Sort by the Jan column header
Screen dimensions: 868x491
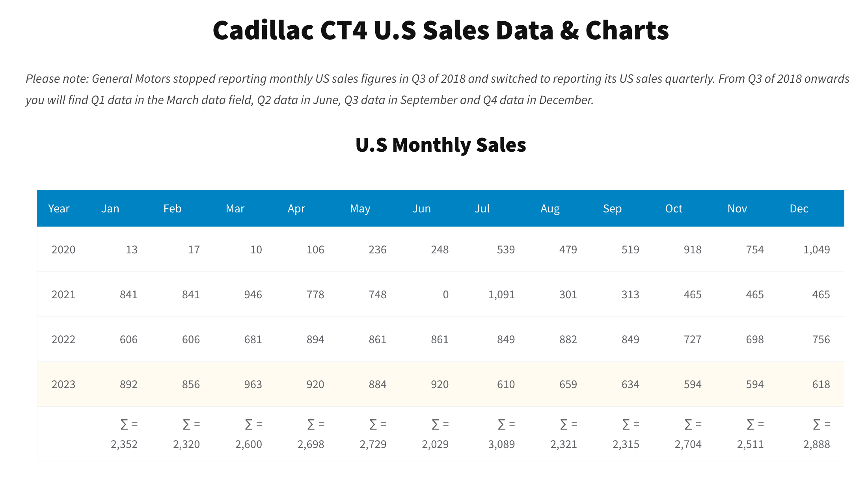click(110, 208)
